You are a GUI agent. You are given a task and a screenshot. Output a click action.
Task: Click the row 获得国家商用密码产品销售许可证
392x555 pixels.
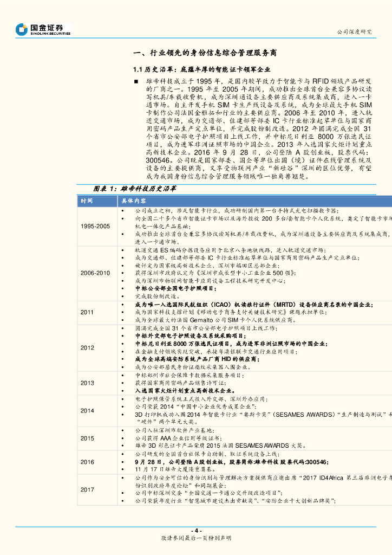point(181,383)
